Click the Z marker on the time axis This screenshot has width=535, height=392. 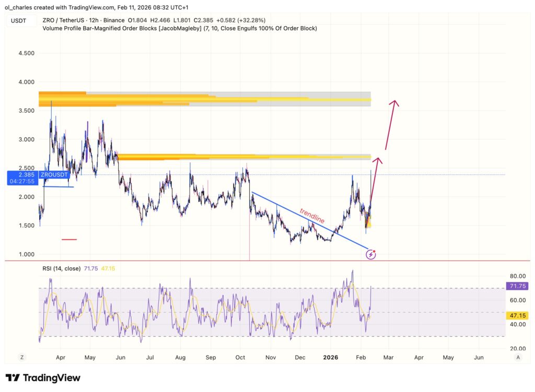[21, 357]
